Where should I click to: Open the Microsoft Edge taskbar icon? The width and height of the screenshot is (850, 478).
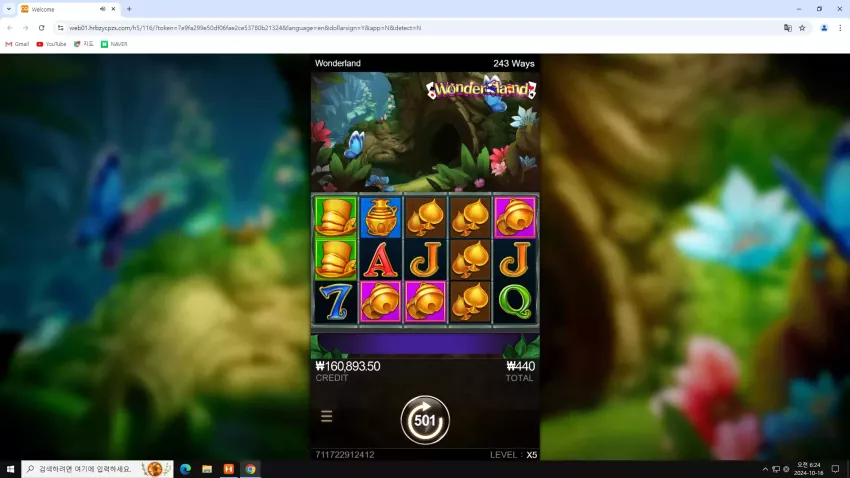tap(185, 469)
